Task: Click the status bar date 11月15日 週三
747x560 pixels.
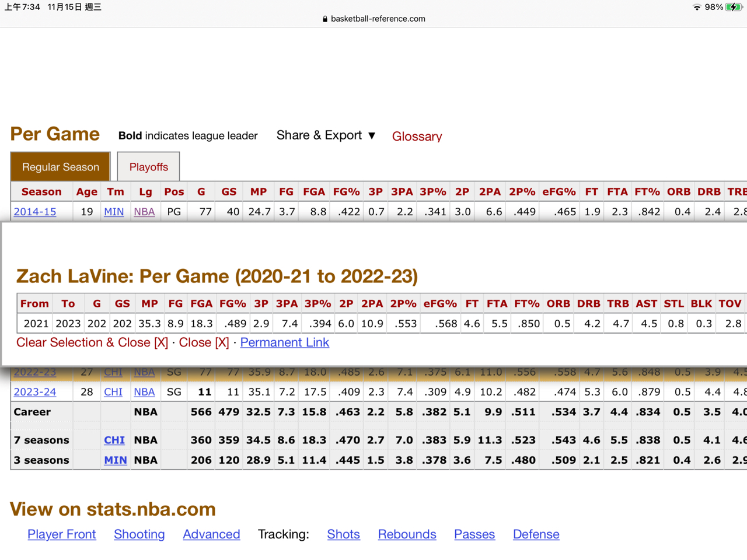Action: [x=74, y=7]
